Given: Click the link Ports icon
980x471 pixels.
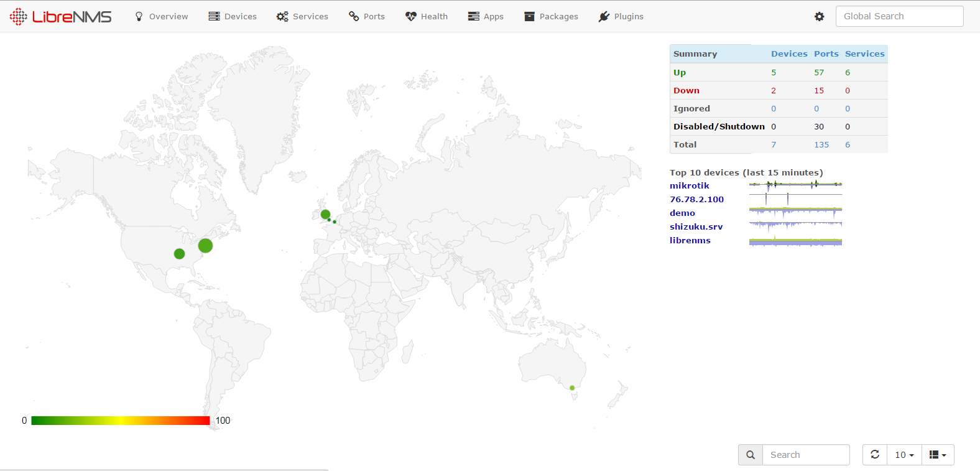Looking at the screenshot, I should 354,16.
